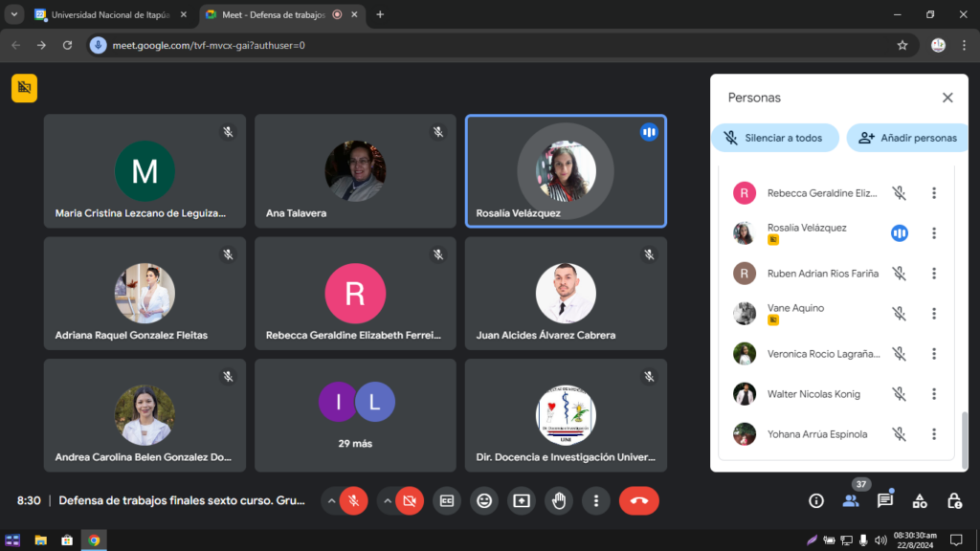
Task: Expand video settings arrow beside camera
Action: 387,500
